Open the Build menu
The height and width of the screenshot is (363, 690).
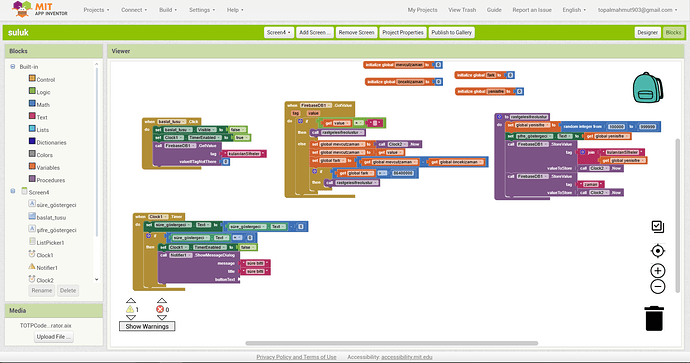(168, 10)
